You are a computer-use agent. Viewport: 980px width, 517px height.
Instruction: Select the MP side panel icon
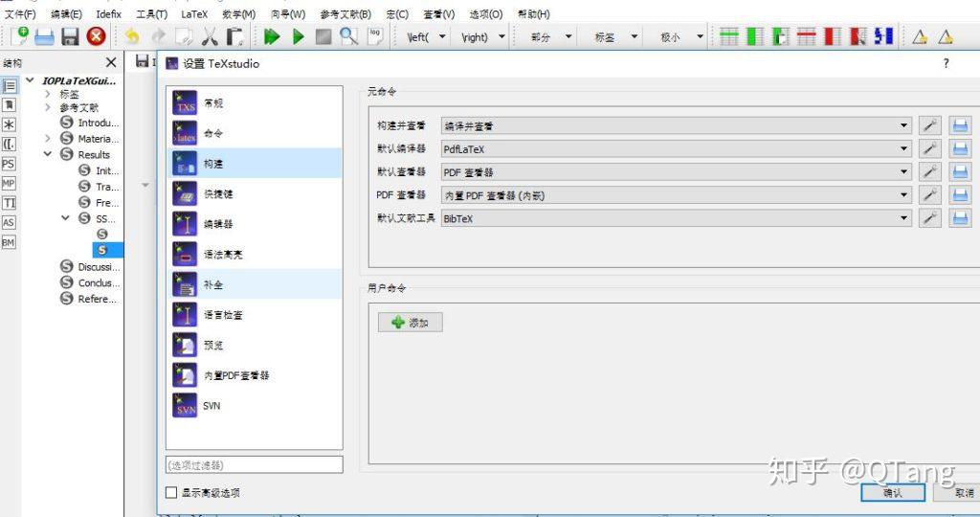(9, 183)
